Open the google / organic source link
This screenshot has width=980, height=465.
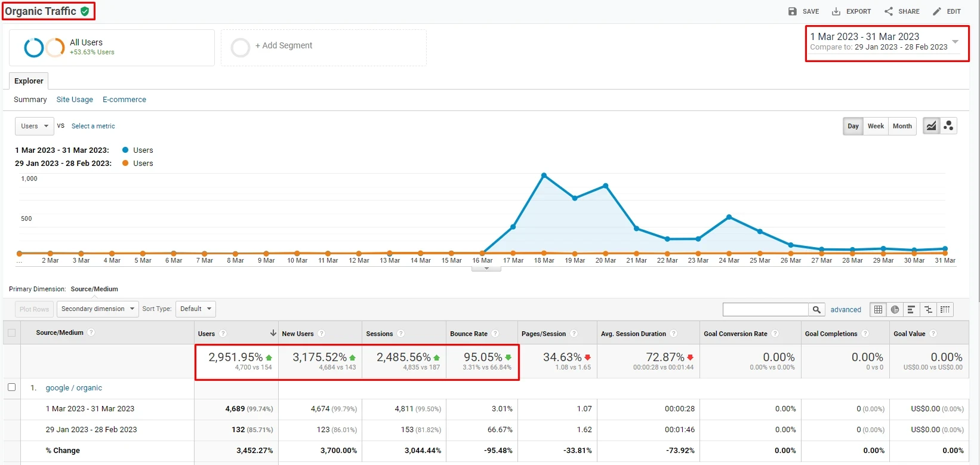pyautogui.click(x=74, y=388)
